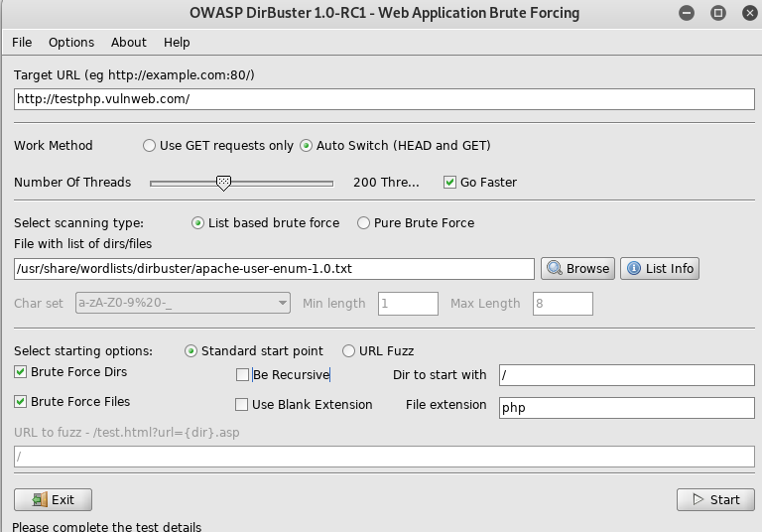Click the Target URL input field

pos(384,99)
